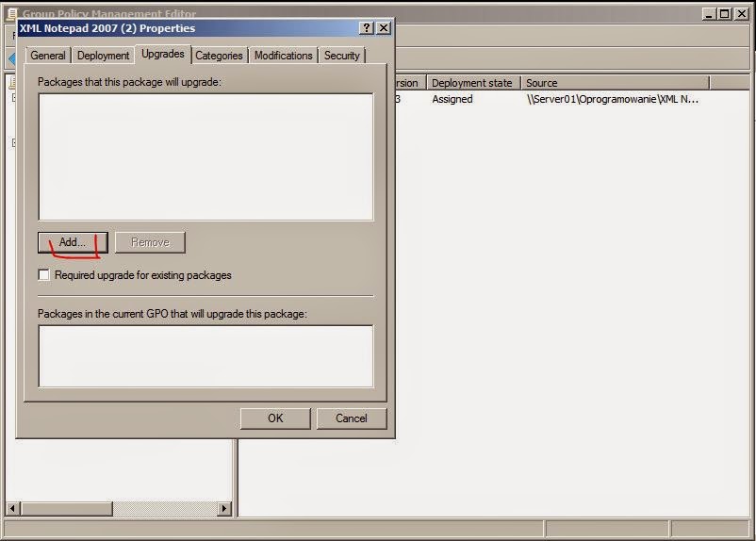This screenshot has width=756, height=541.
Task: Confirm the dialog with OK
Action: (275, 418)
